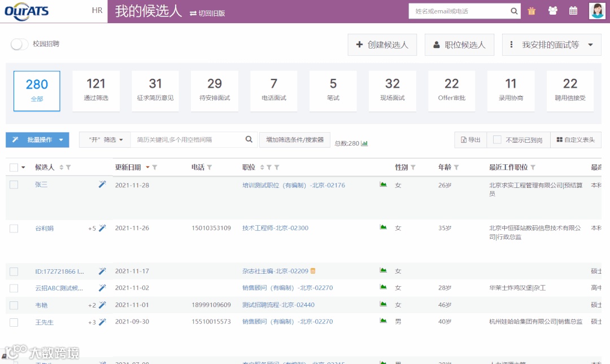Expand the arrow beside the select-all checkbox
610x364 pixels.
click(23, 168)
